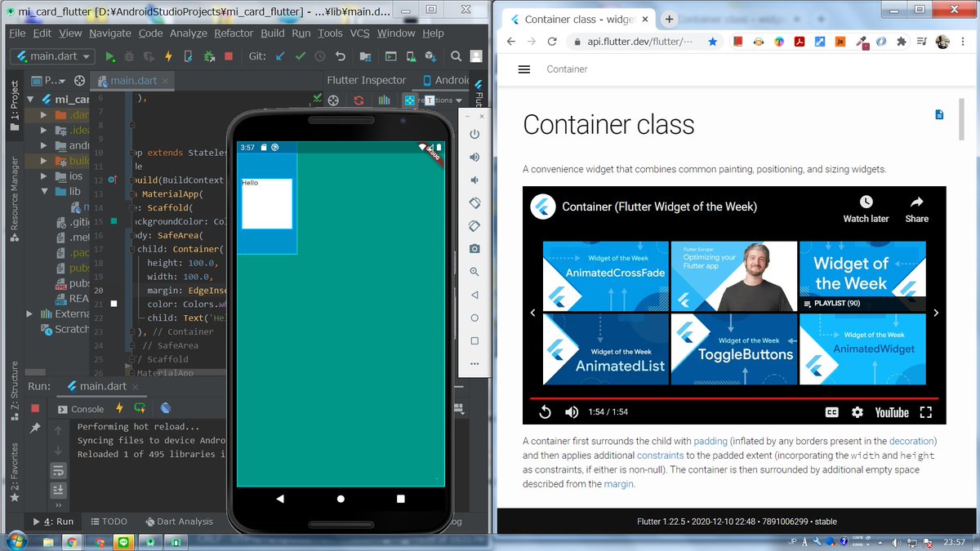Viewport: 980px width, 551px height.
Task: Click Share on the YouTube video
Action: click(x=916, y=209)
